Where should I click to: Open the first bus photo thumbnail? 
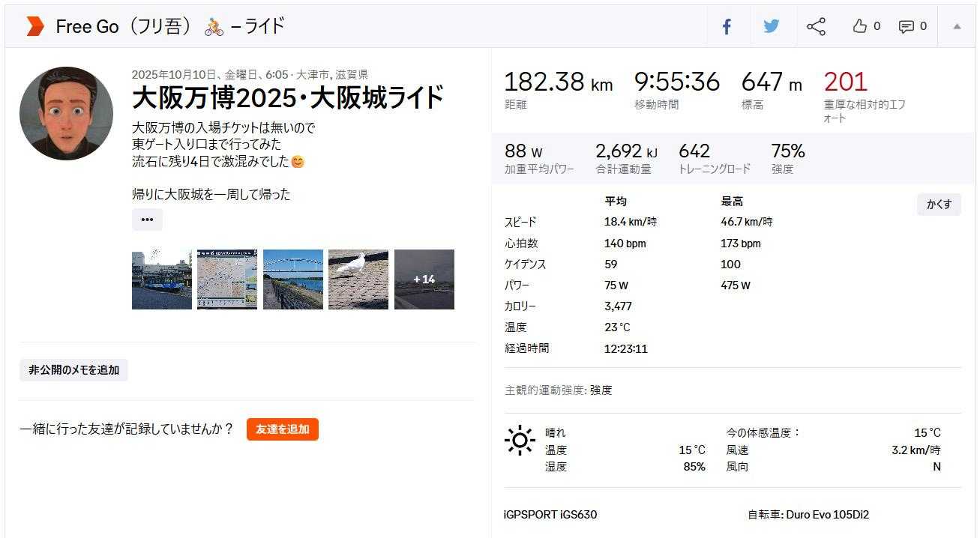[161, 279]
